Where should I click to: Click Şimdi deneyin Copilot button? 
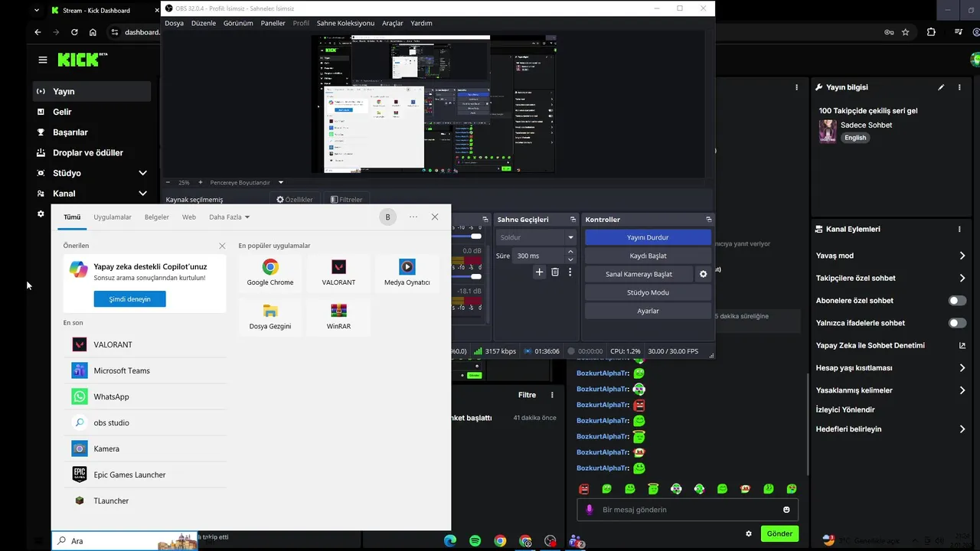point(129,299)
